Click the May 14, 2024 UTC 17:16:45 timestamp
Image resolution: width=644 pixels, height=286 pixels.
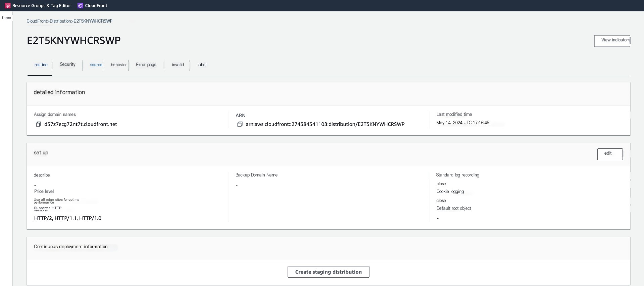point(463,123)
